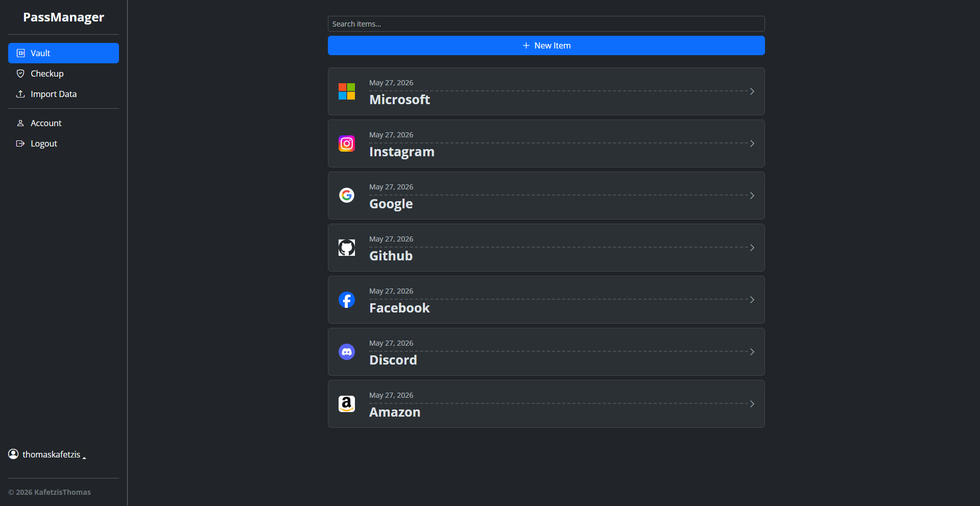
Task: Click the Github logo icon
Action: [347, 248]
